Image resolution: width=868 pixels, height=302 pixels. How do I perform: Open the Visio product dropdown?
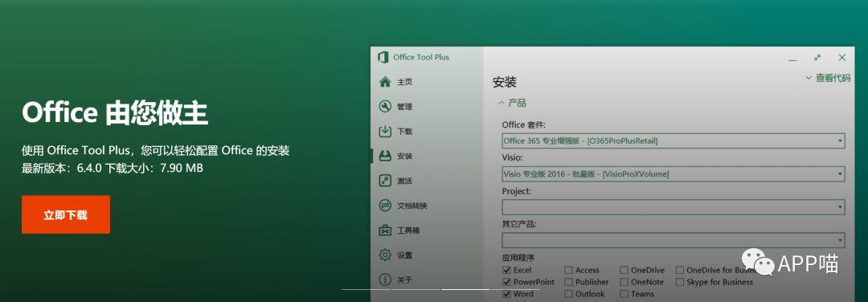(674, 174)
